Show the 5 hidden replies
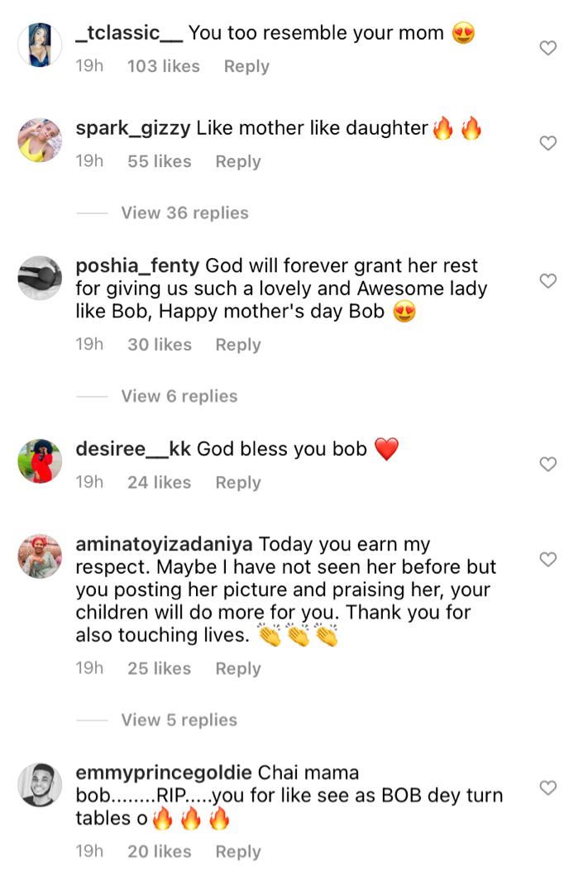 (x=179, y=720)
